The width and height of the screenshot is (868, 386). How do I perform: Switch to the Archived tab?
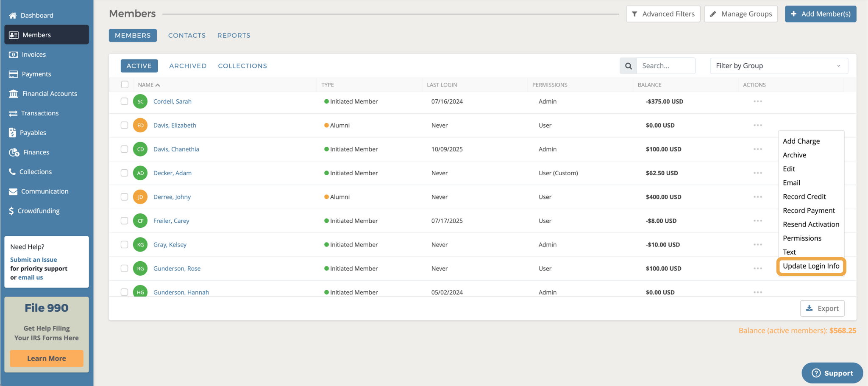(188, 66)
